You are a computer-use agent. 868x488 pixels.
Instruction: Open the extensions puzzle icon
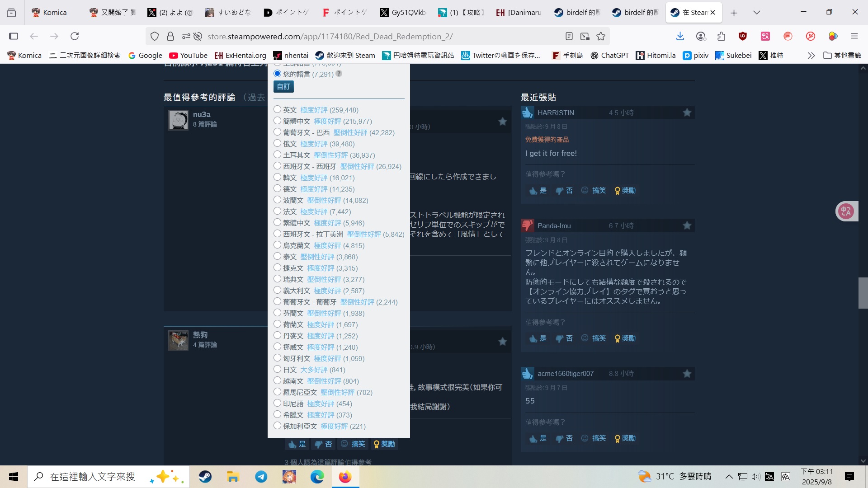[x=722, y=36]
